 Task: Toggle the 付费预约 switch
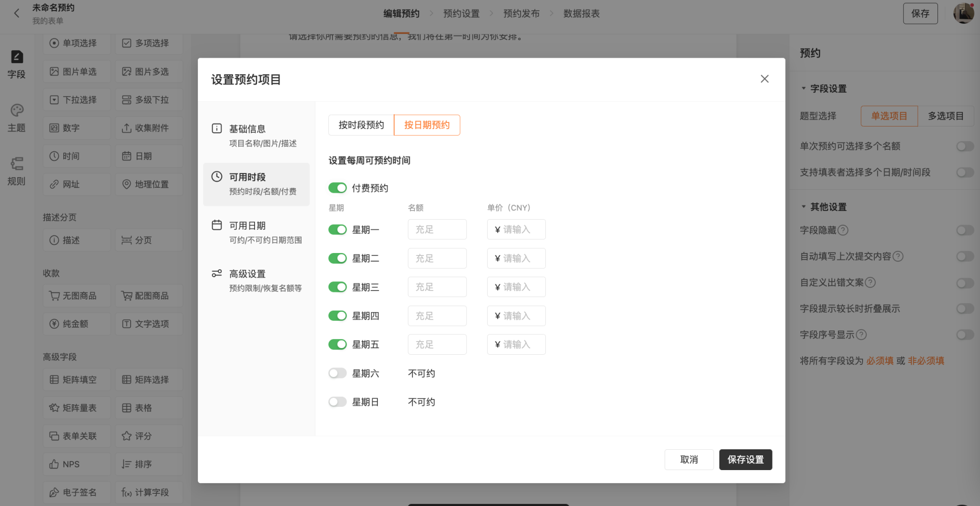click(337, 188)
